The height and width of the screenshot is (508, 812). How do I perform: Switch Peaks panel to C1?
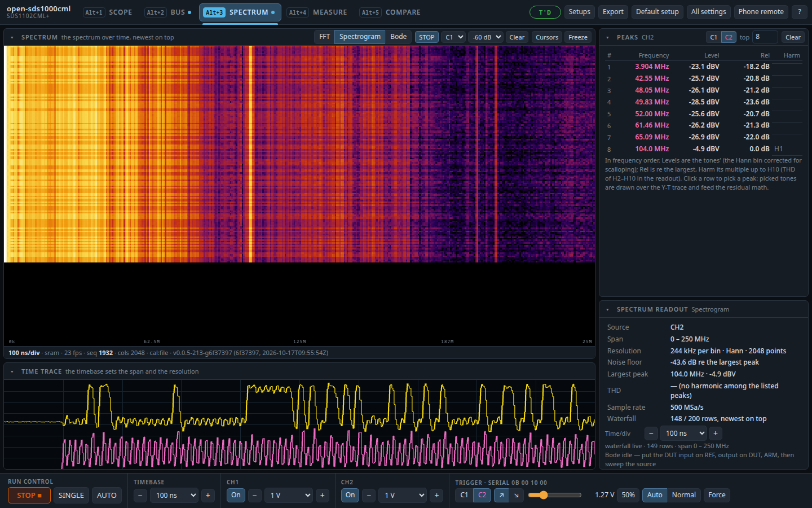[713, 37]
